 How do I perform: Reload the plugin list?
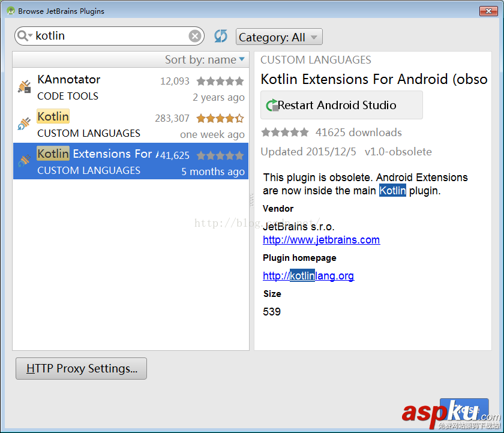(x=221, y=36)
